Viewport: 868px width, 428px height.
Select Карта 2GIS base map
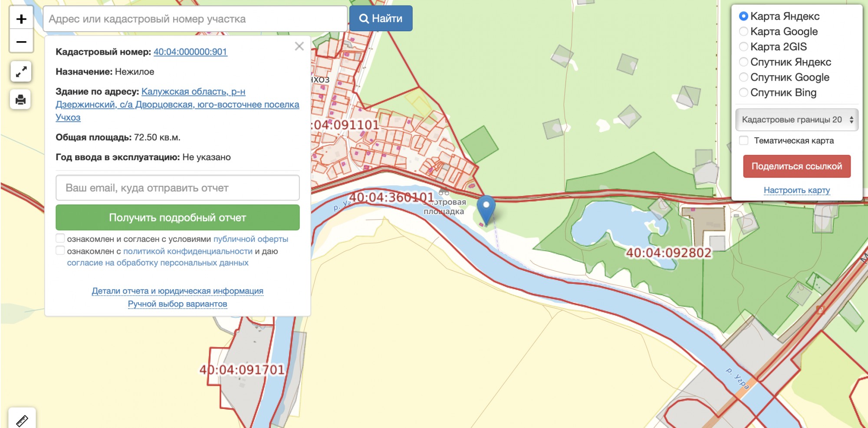(743, 47)
